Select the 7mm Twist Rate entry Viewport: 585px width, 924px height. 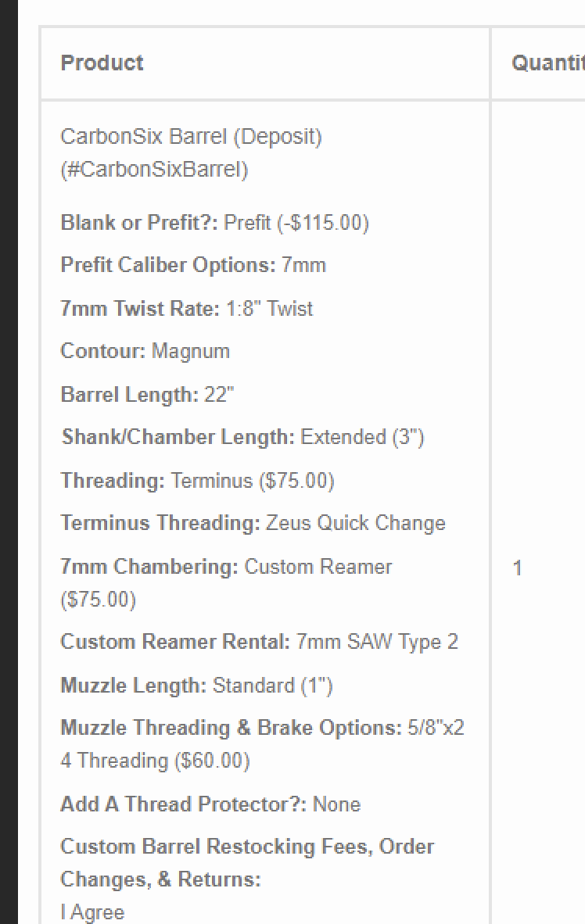(x=186, y=308)
